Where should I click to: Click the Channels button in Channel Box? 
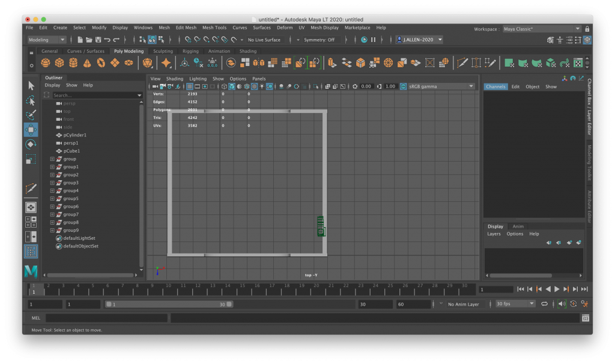(x=495, y=87)
